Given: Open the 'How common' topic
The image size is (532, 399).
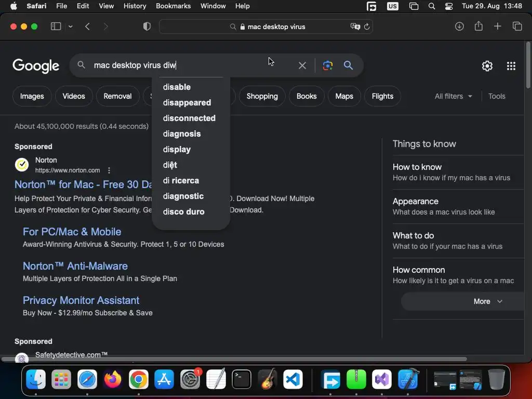Looking at the screenshot, I should pos(458,275).
